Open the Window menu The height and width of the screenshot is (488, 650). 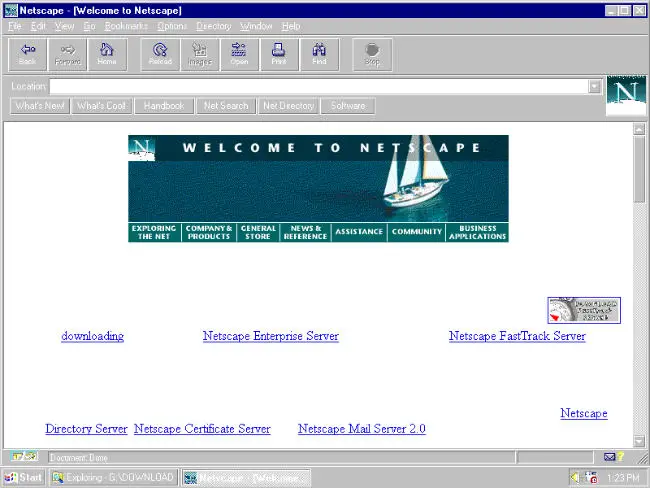coord(256,26)
